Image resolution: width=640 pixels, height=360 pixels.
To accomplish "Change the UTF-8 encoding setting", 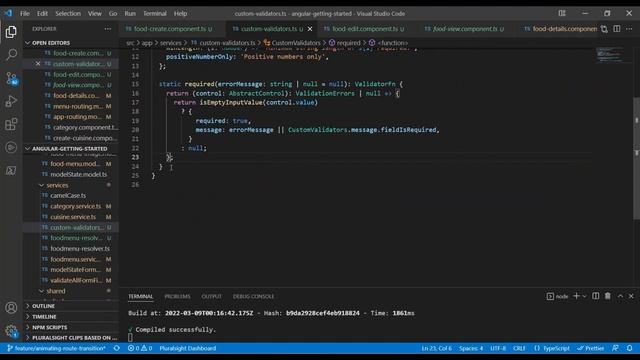I will click(x=498, y=348).
